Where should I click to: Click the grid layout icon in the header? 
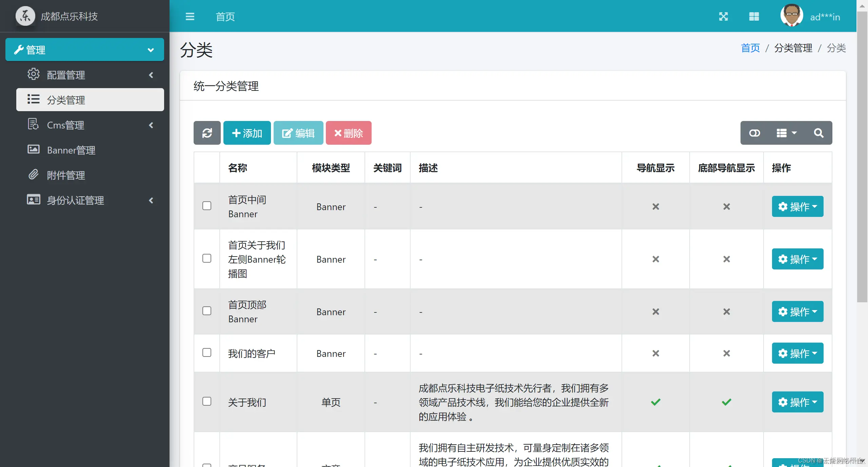(754, 17)
